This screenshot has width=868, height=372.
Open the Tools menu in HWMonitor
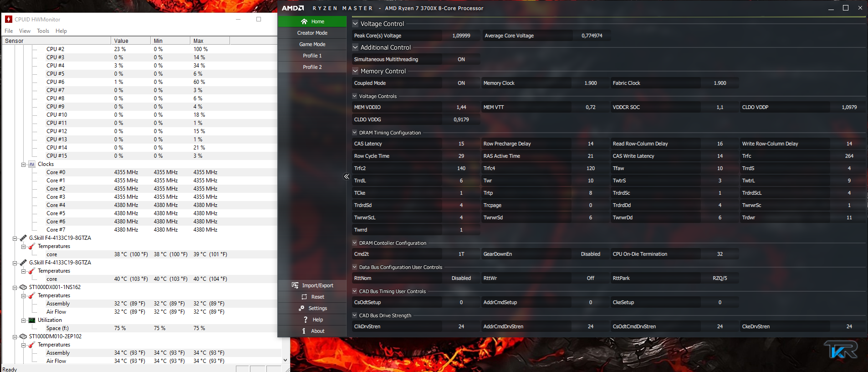point(43,31)
